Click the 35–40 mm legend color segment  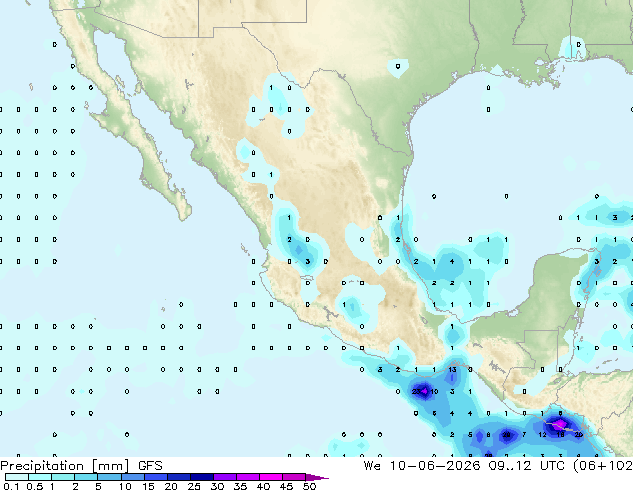[x=247, y=477]
